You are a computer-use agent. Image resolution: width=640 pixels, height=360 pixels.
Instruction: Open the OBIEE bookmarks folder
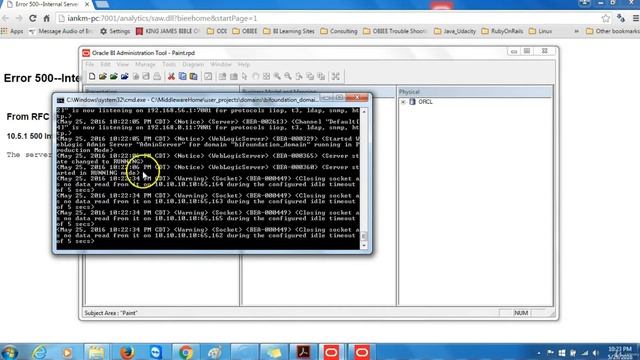244,31
